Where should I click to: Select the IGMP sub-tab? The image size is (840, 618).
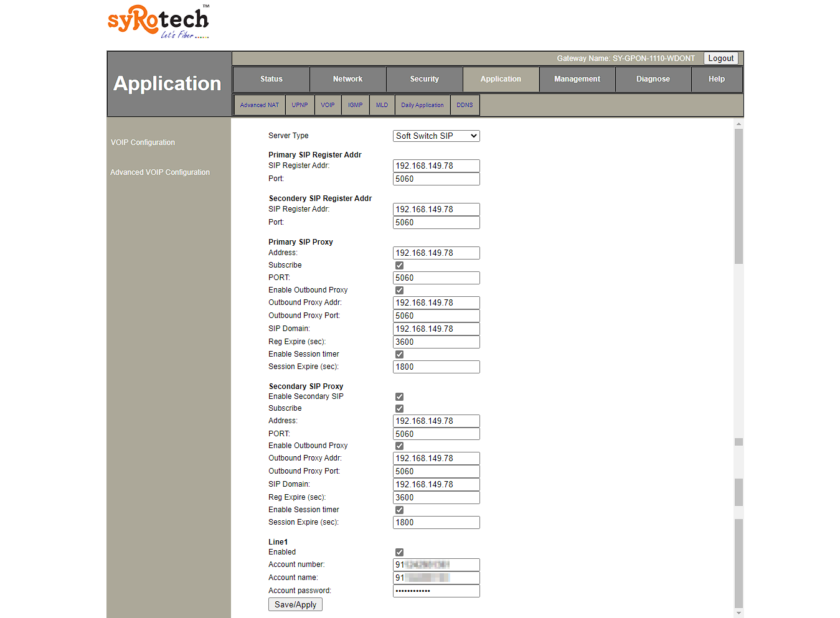click(355, 105)
